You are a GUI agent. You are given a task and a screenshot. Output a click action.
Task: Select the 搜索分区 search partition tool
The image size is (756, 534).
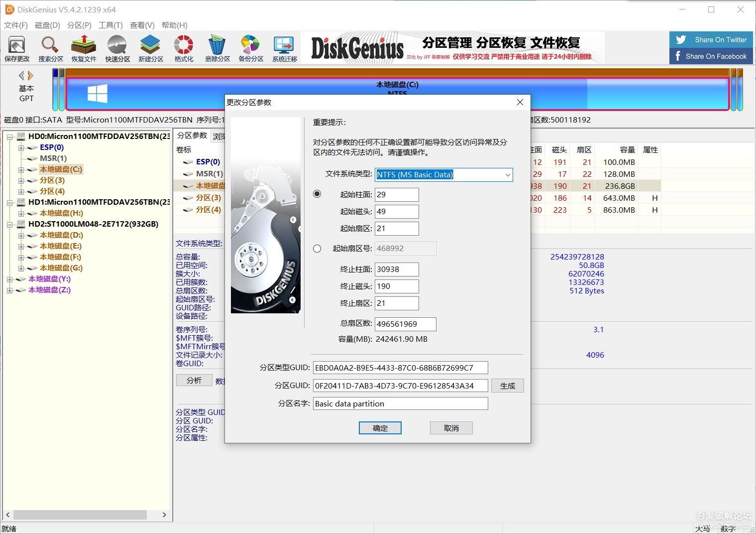50,48
